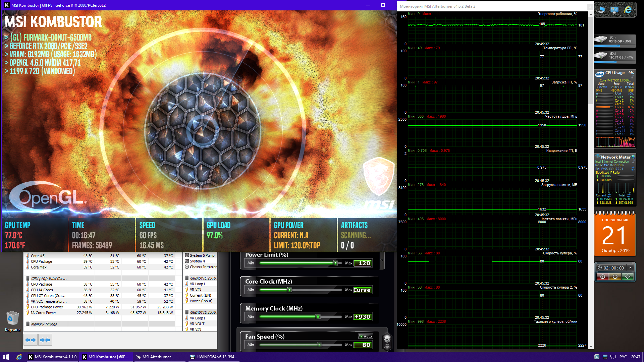Click HWiNFO collapse-columns arrows icon
This screenshot has width=644, height=362.
pyautogui.click(x=45, y=340)
